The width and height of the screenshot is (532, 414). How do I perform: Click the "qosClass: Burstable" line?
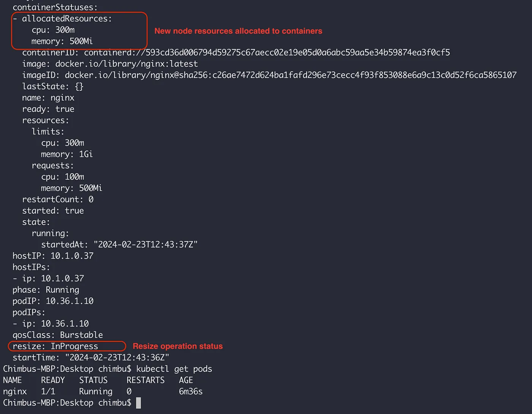click(58, 335)
